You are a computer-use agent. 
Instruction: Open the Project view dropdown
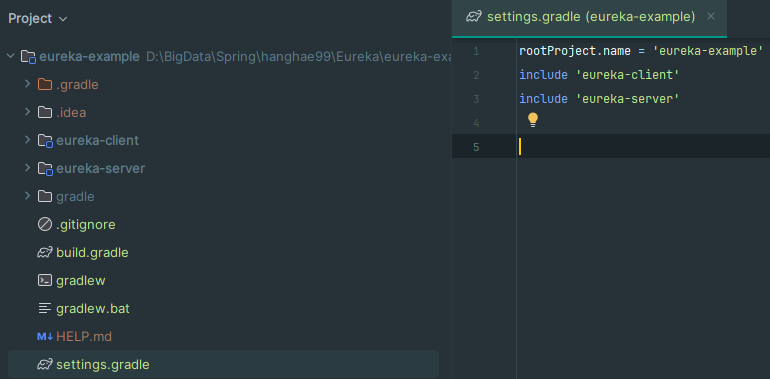tap(37, 19)
